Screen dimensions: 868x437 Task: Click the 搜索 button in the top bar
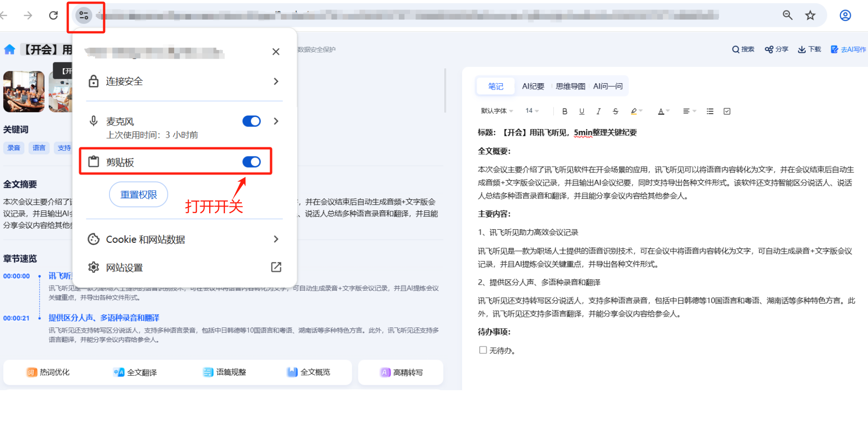click(743, 49)
